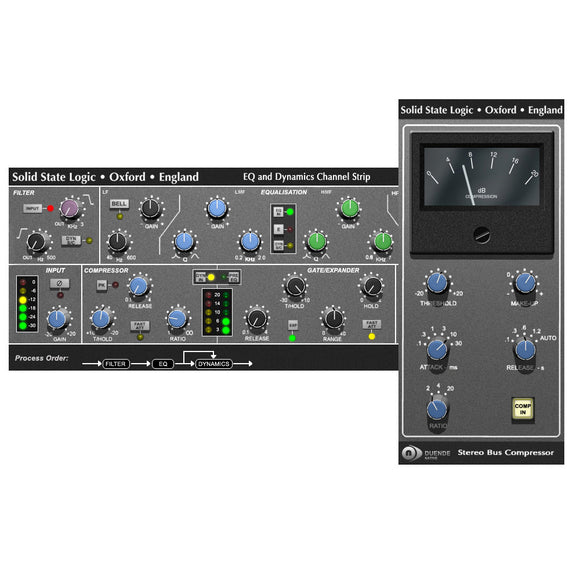
Task: Adjust the purple low-pass filter KHz knob
Action: click(x=70, y=208)
